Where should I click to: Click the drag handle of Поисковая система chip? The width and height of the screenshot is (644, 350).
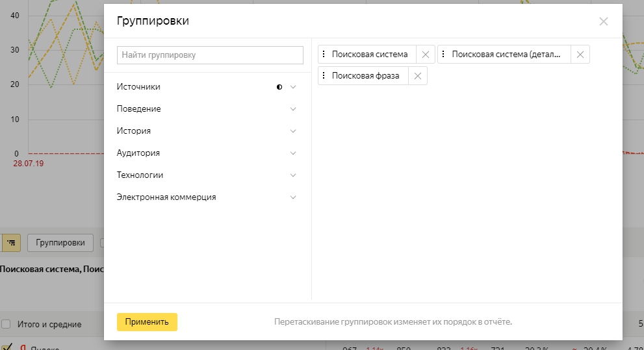[324, 55]
